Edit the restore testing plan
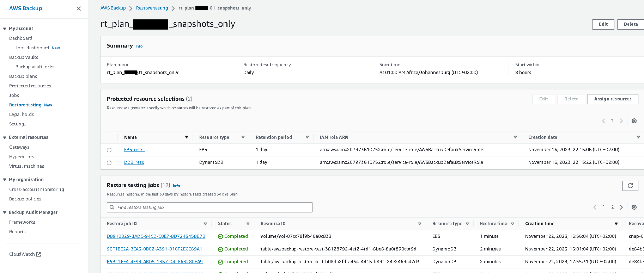 click(603, 24)
